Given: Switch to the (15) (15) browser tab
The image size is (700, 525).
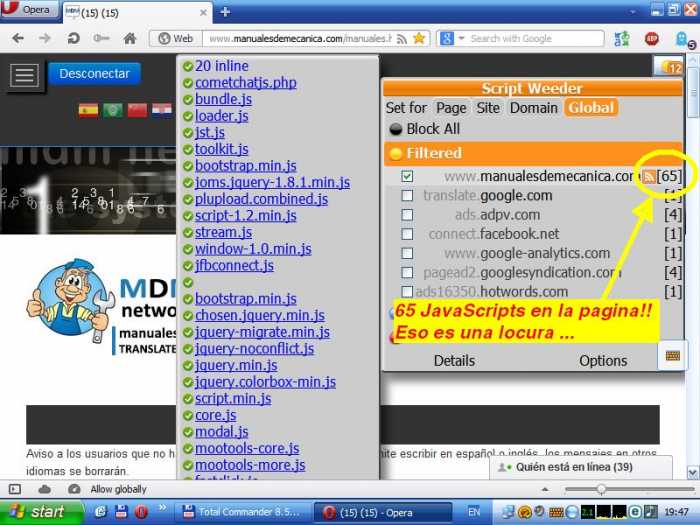Looking at the screenshot, I should coord(137,12).
